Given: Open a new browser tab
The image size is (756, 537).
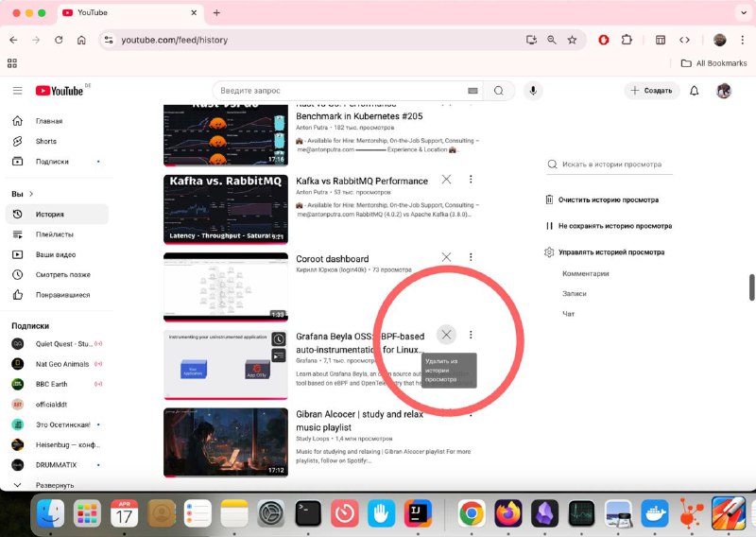Looking at the screenshot, I should [216, 13].
